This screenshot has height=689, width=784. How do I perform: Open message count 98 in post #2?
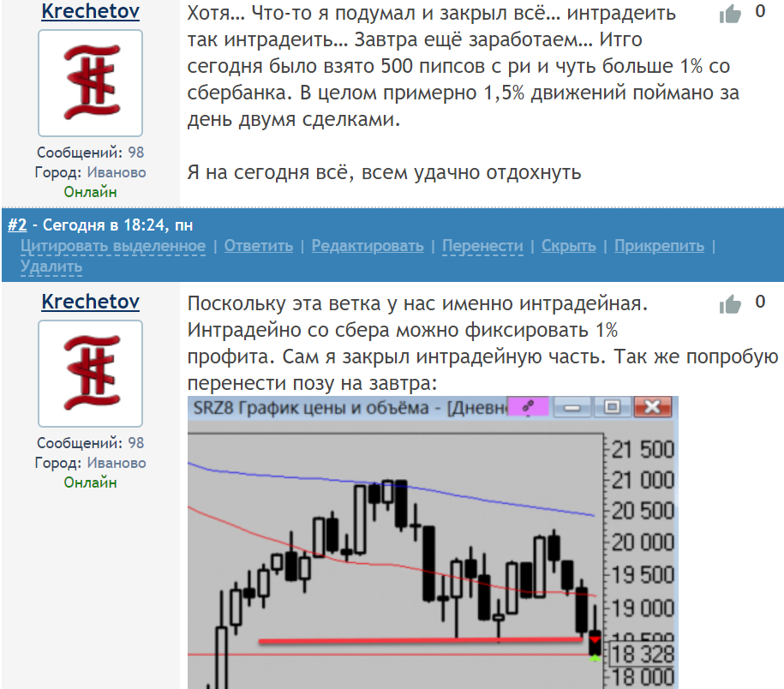coord(136,443)
